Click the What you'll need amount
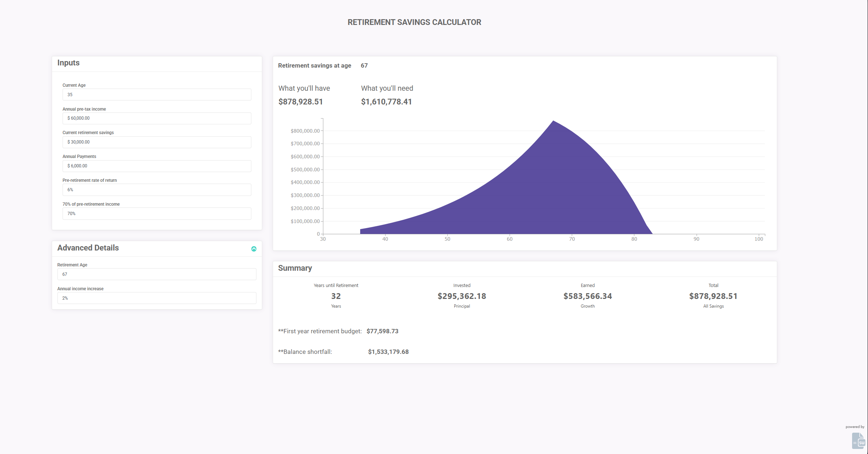 [386, 102]
